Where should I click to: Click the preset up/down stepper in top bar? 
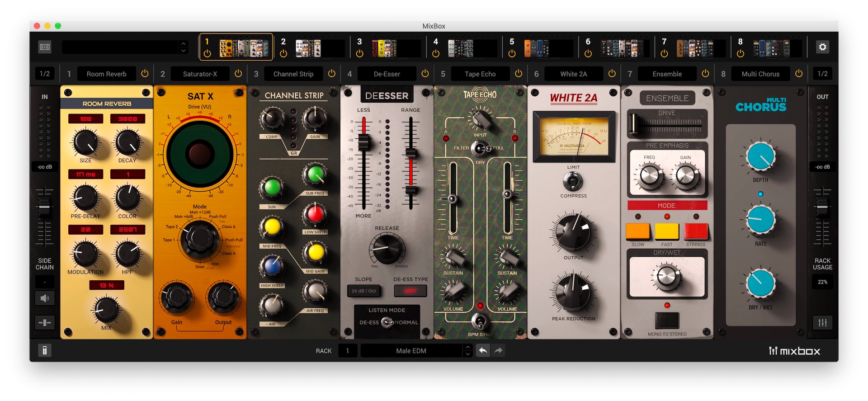(x=184, y=47)
